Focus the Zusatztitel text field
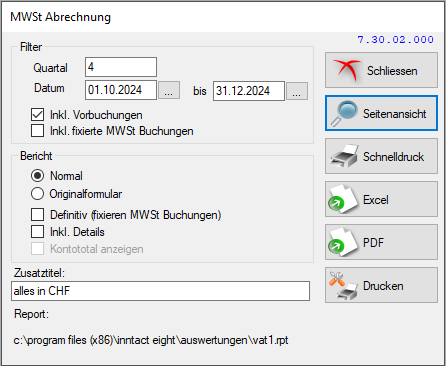Screen dimensions: 446x366 (160, 291)
